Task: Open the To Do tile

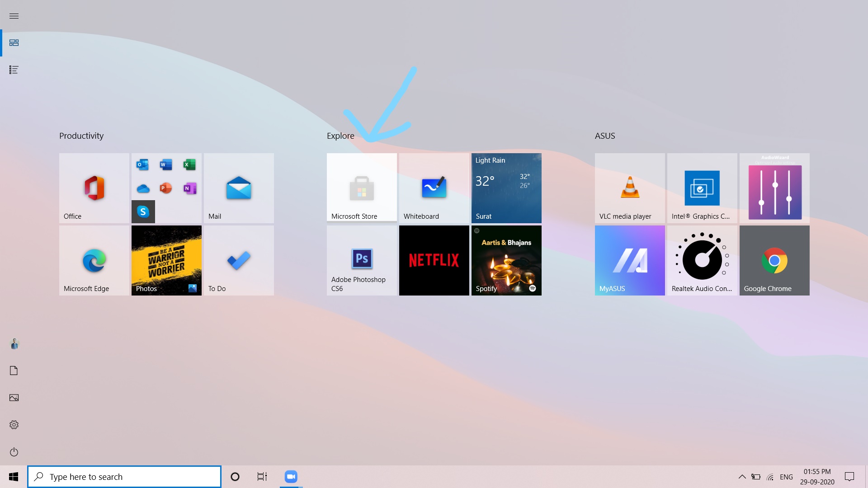Action: [239, 260]
